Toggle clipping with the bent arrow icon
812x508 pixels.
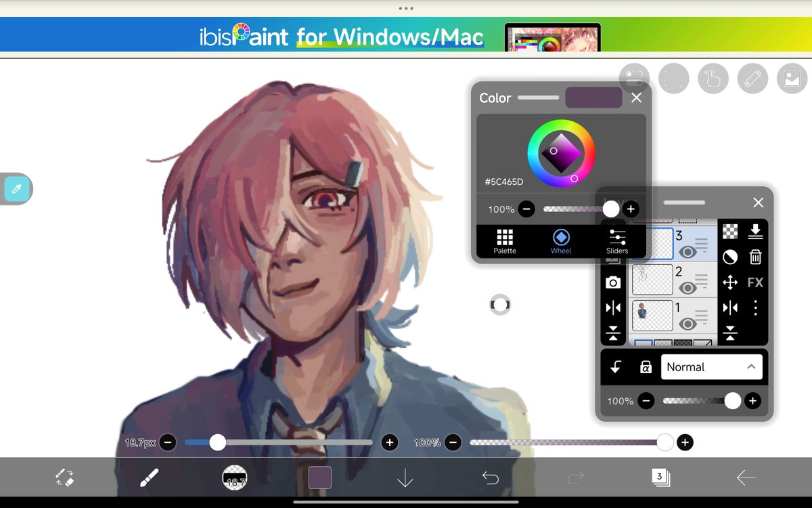pos(616,367)
